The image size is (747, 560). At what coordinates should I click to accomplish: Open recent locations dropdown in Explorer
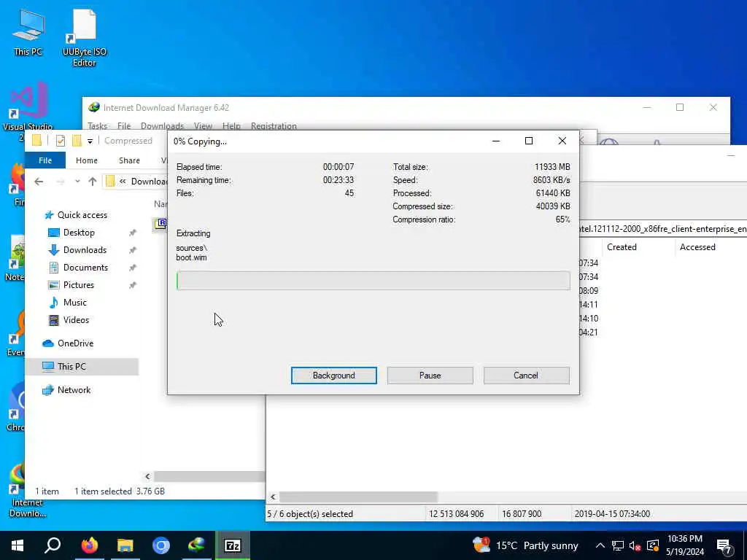click(77, 181)
